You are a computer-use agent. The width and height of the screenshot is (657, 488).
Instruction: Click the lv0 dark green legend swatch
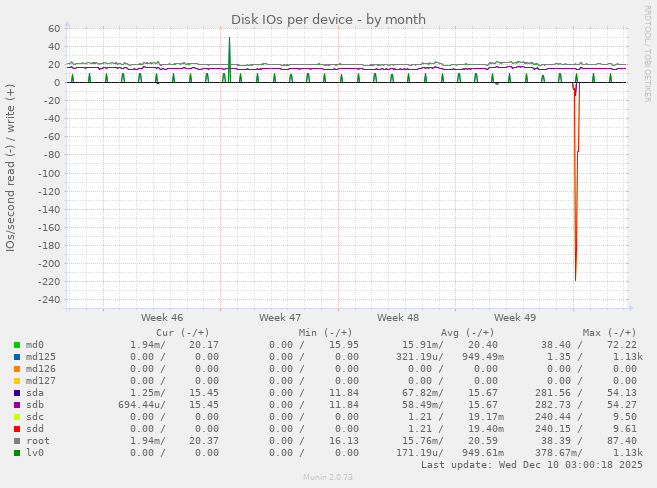[17, 453]
